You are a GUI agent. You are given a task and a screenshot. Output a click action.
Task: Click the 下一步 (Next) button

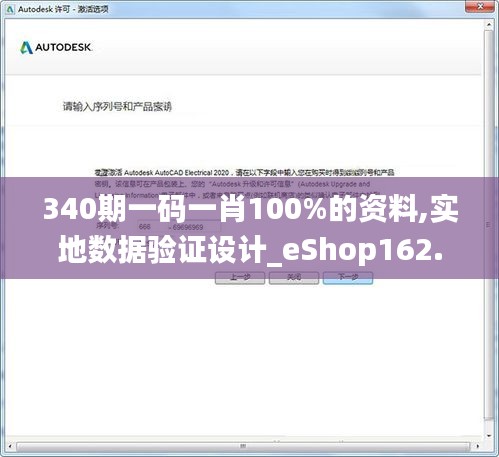click(348, 278)
